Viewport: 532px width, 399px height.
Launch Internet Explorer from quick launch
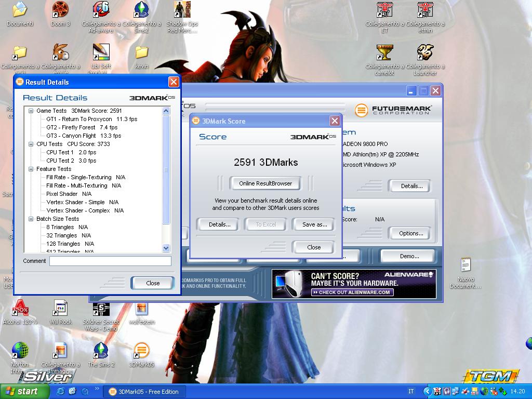pos(61,391)
